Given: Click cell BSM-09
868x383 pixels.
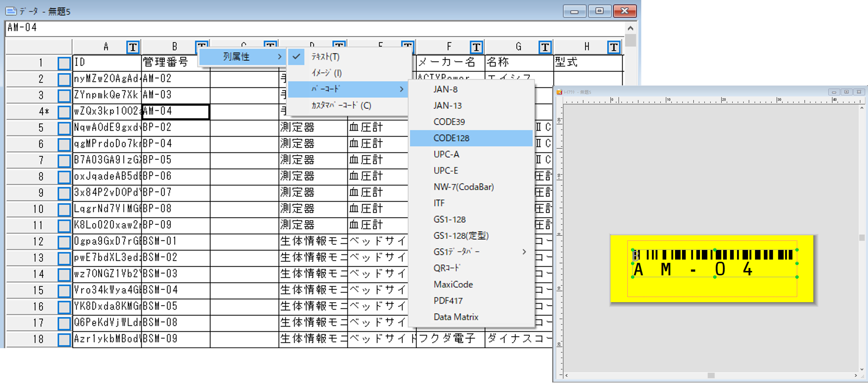Looking at the screenshot, I should click(x=176, y=339).
